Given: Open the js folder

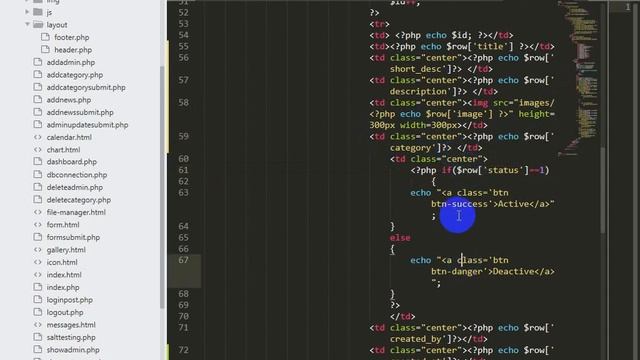Looking at the screenshot, I should coord(49,13).
